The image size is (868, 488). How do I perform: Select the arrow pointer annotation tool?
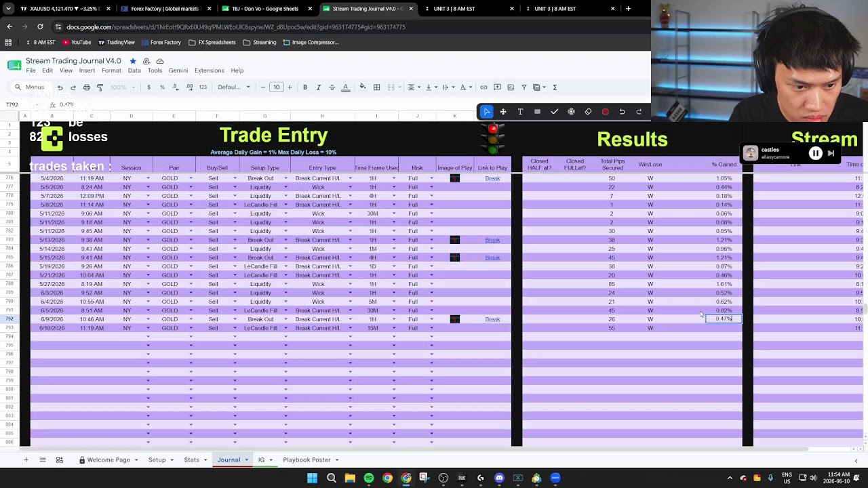[487, 112]
